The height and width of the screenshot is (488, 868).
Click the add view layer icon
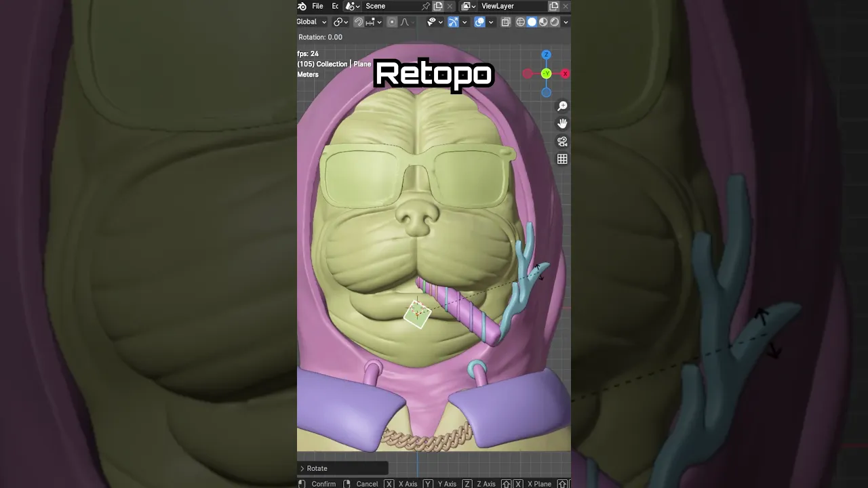coord(553,6)
